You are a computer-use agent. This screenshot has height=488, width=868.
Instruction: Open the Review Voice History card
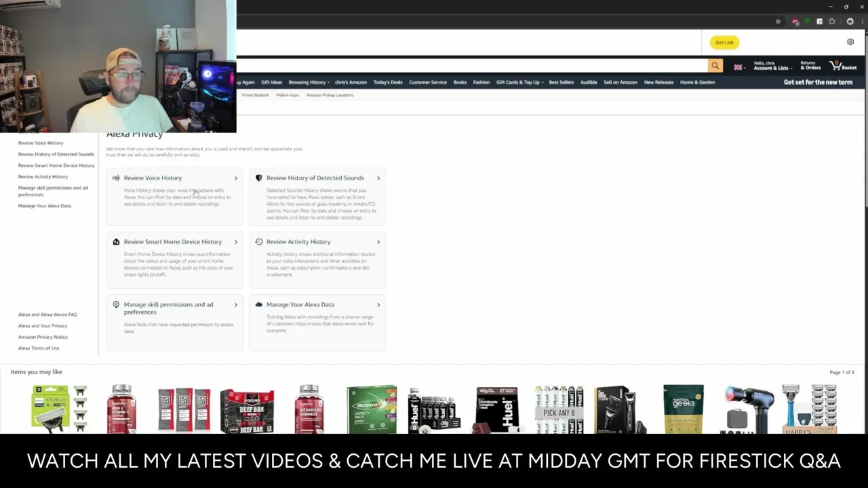pyautogui.click(x=175, y=197)
